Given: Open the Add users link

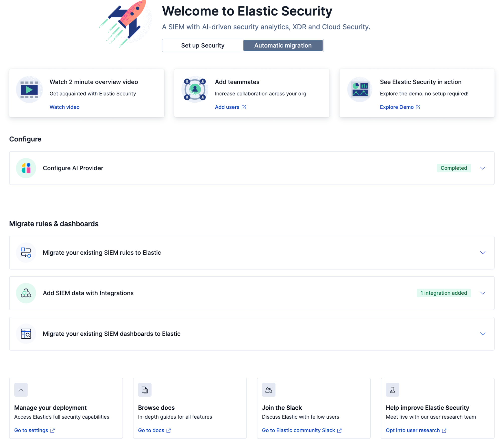Looking at the screenshot, I should coord(227,107).
